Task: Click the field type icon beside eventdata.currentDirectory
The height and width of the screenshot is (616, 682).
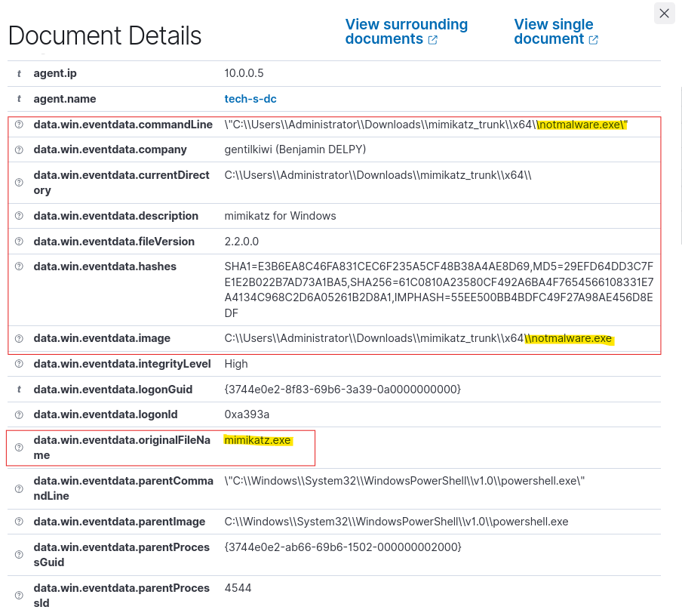Action: tap(19, 183)
